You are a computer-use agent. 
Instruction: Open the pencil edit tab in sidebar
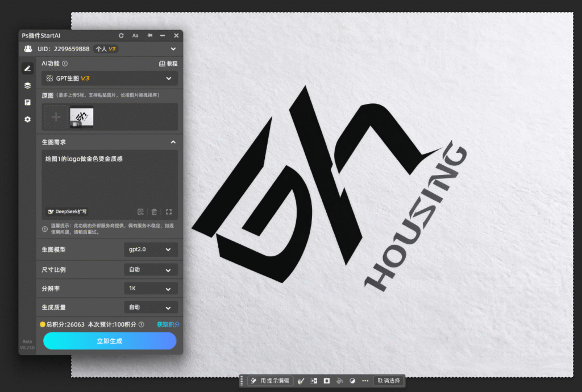(27, 68)
